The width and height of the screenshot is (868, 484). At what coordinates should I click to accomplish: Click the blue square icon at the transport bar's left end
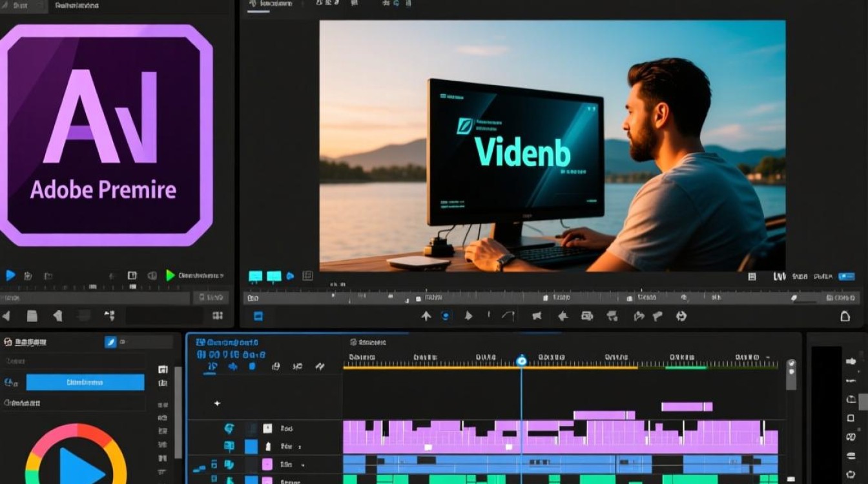(258, 316)
